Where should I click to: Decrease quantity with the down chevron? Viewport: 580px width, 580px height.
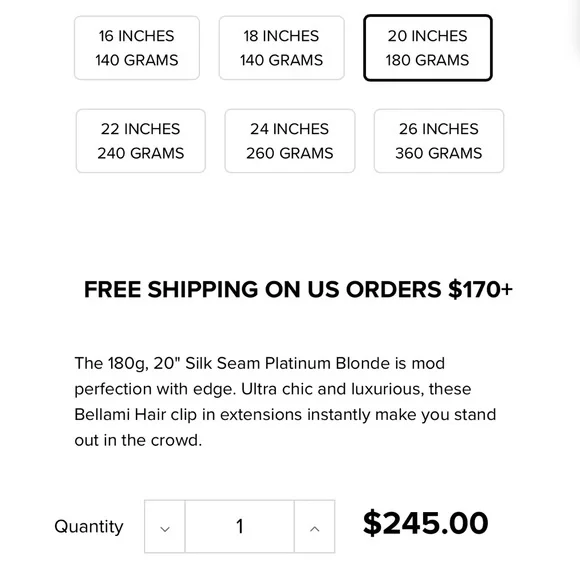pos(165,526)
